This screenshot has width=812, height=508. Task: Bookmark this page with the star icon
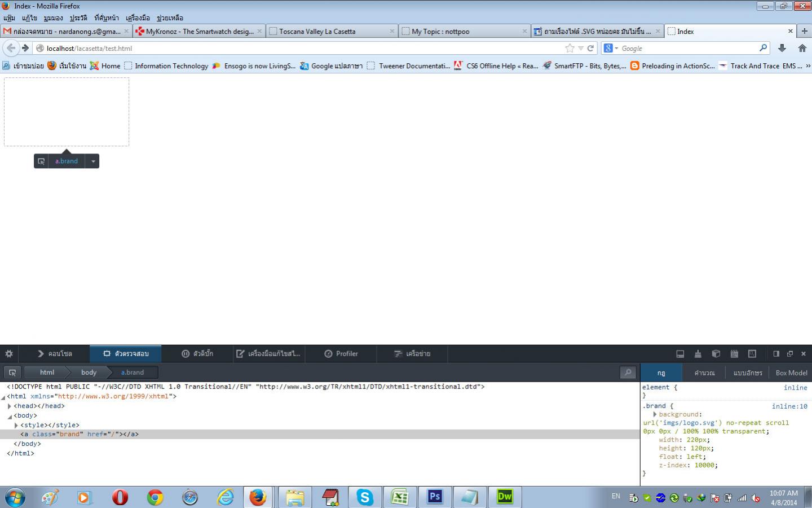(x=570, y=49)
